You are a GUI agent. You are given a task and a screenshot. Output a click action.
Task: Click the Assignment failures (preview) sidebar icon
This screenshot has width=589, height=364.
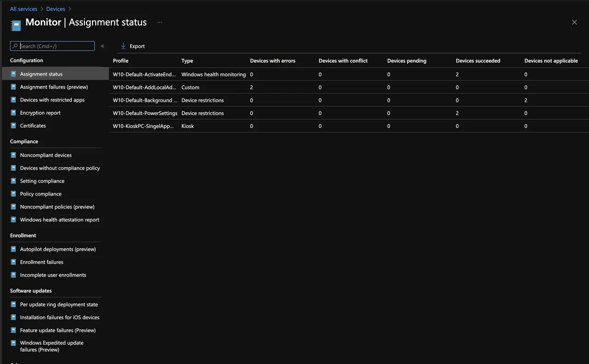pos(13,87)
